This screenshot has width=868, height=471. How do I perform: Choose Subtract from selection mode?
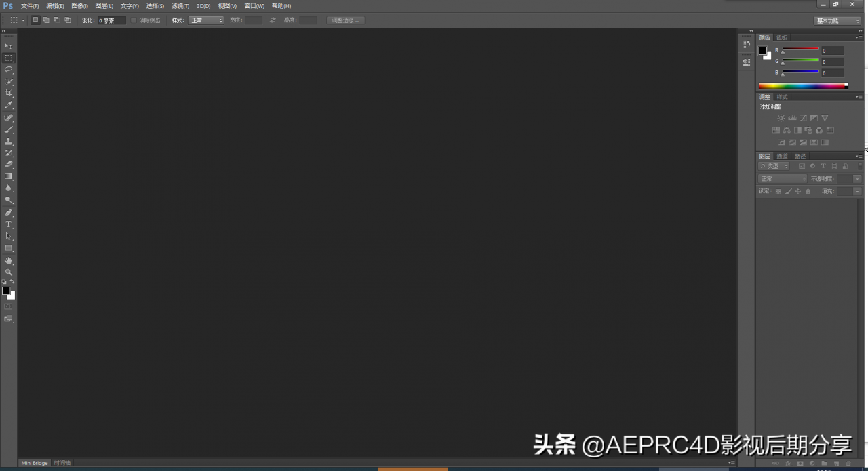[56, 20]
